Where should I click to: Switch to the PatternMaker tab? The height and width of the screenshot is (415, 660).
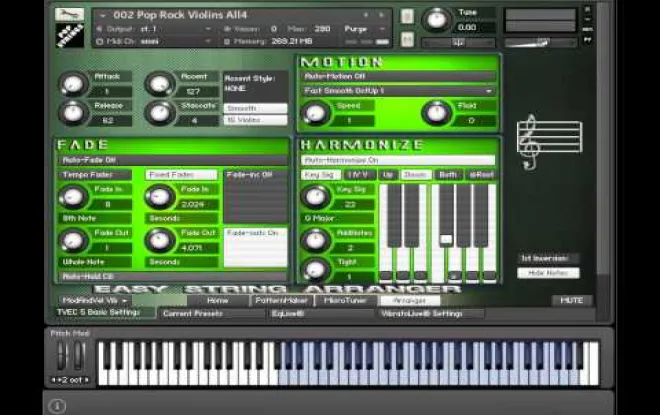[x=282, y=301]
